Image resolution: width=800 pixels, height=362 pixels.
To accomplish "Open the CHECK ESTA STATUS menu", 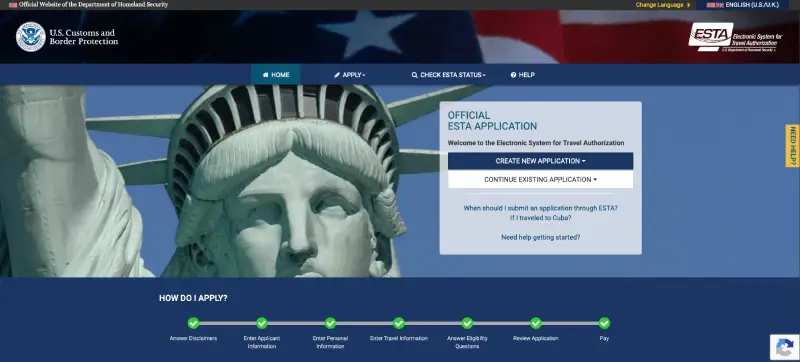I will [x=448, y=74].
